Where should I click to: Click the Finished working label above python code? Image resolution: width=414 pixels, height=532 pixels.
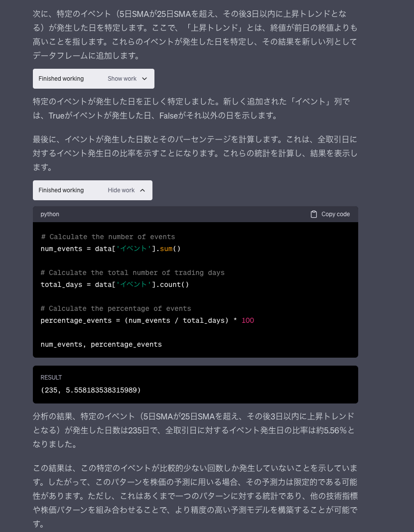(61, 190)
